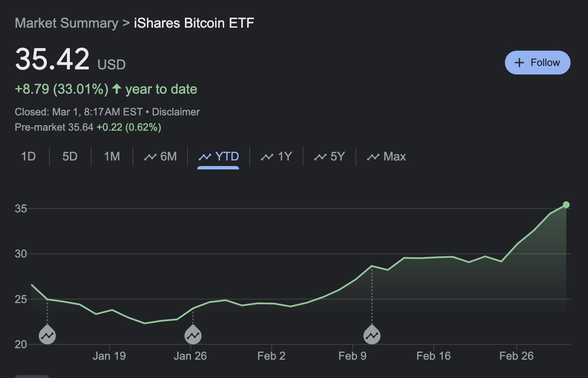
Task: Click the first chart event marker icon
Action: tap(47, 335)
